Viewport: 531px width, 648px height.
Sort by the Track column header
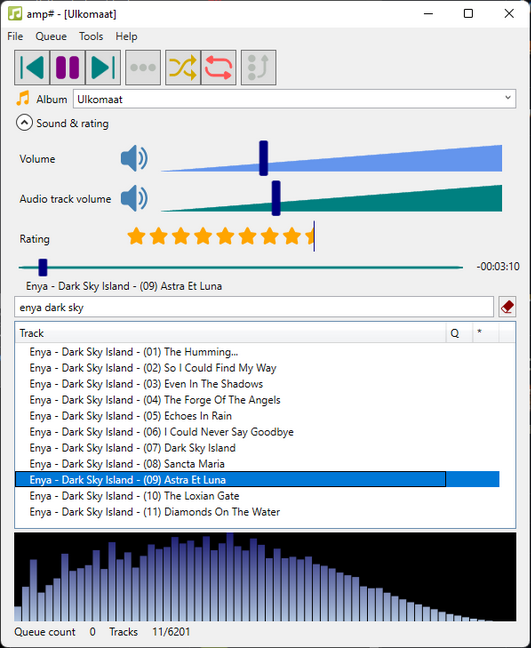click(x=231, y=333)
